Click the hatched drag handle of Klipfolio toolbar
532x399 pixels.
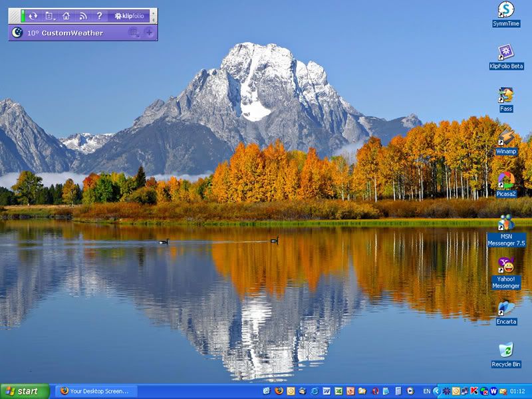pyautogui.click(x=14, y=16)
